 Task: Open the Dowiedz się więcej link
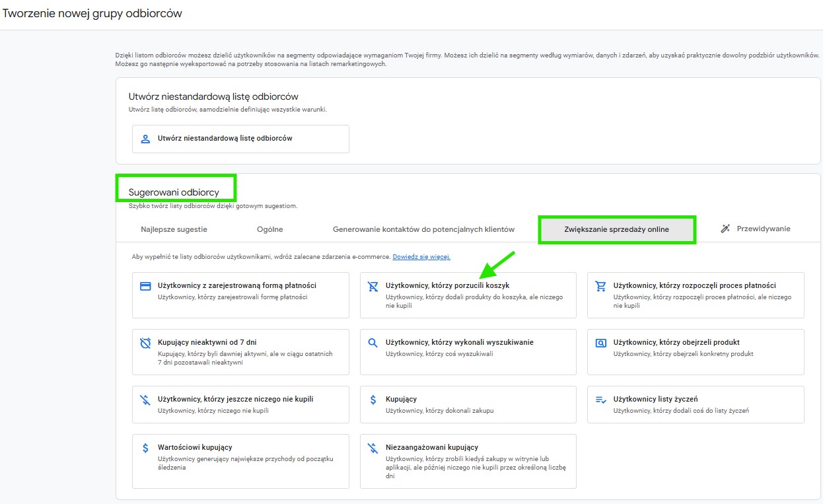point(421,257)
